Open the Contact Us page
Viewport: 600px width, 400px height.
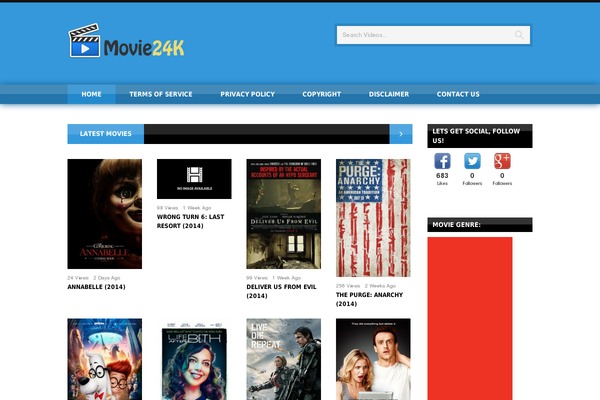pyautogui.click(x=458, y=94)
